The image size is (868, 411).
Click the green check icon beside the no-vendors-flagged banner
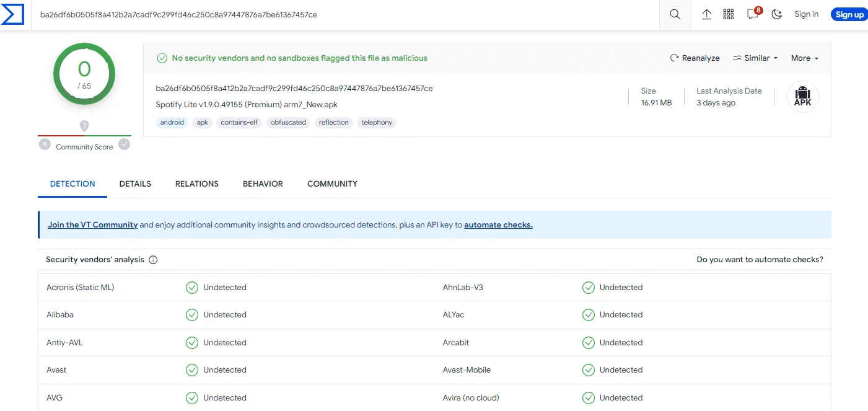pos(162,58)
